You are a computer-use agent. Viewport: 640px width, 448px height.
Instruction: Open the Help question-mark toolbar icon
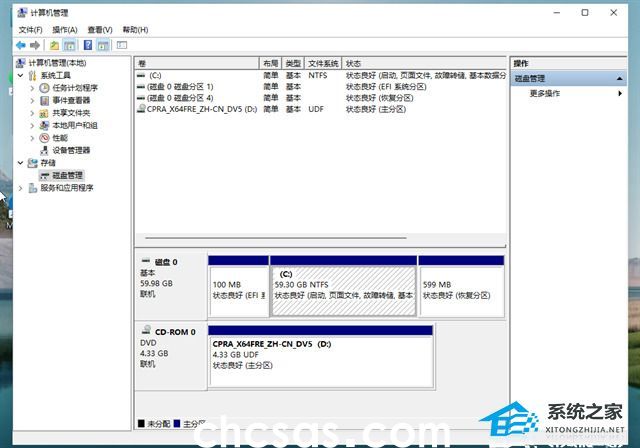(88, 45)
